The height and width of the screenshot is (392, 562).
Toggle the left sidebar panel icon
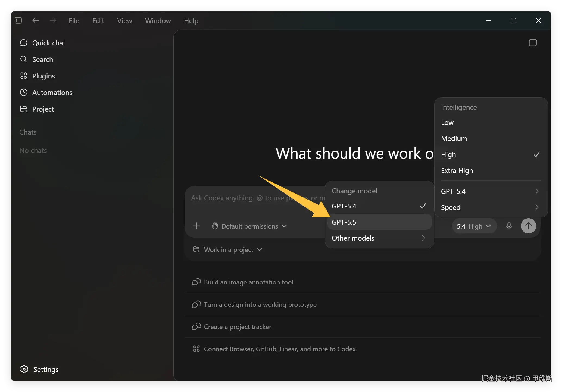18,21
